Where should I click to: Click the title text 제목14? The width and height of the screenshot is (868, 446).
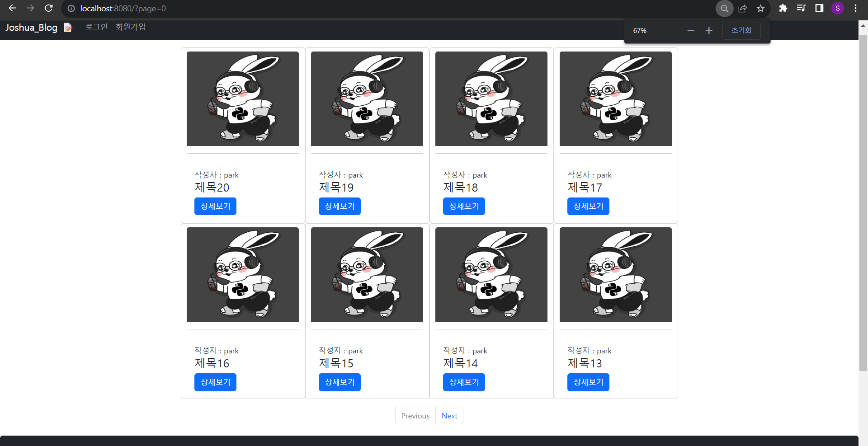461,363
